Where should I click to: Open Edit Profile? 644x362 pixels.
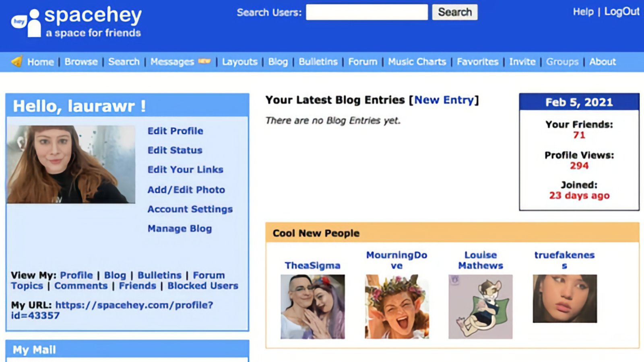coord(175,131)
